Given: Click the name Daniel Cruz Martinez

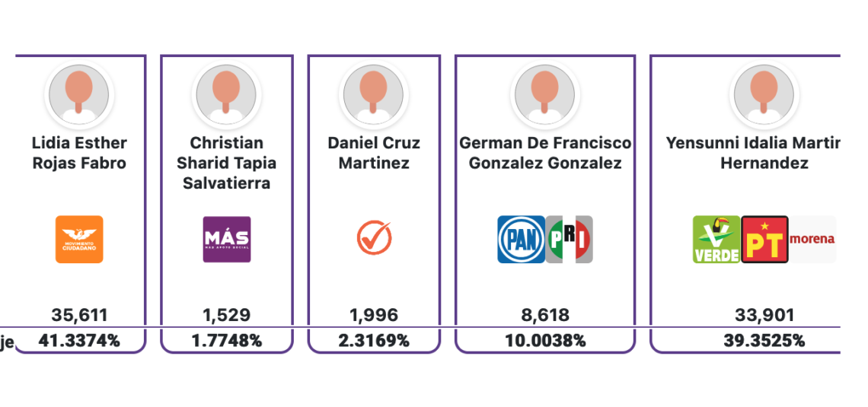Looking at the screenshot, I should pyautogui.click(x=374, y=153).
